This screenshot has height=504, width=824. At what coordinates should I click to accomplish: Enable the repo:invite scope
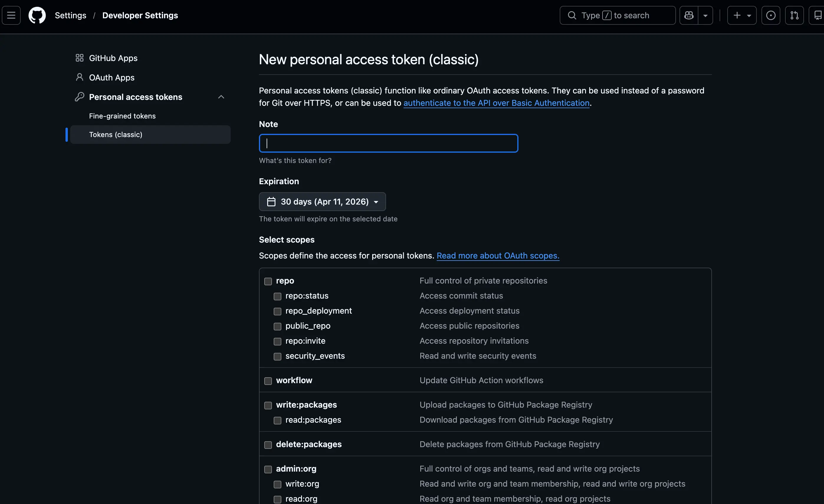point(277,342)
